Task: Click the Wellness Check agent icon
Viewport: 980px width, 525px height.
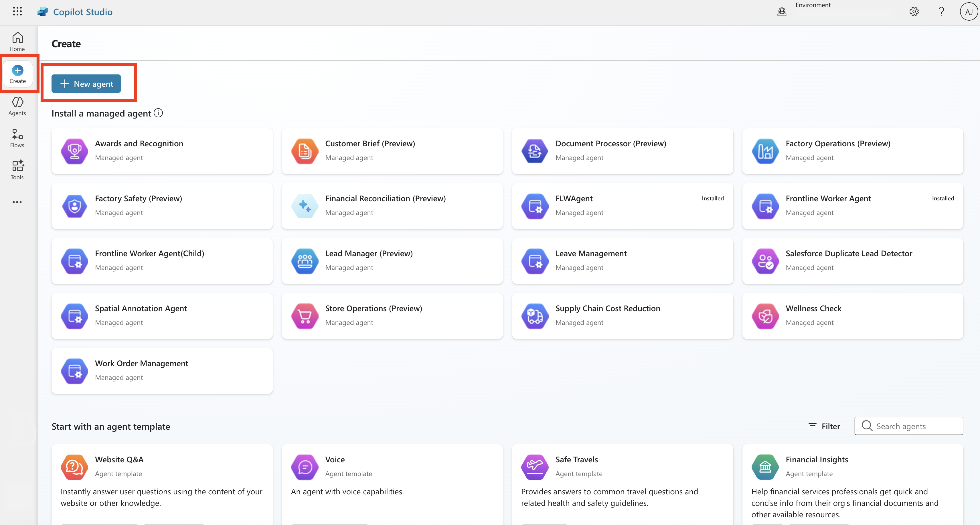Action: point(765,316)
